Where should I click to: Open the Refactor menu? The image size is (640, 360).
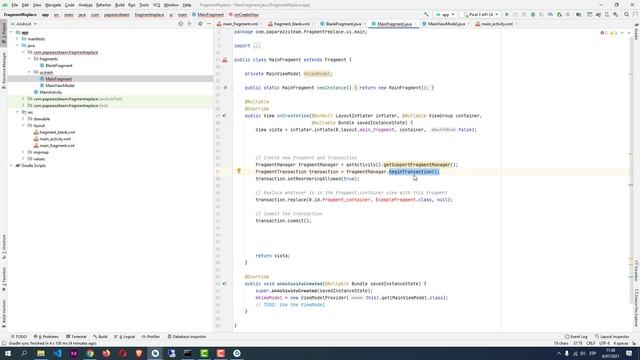click(103, 5)
